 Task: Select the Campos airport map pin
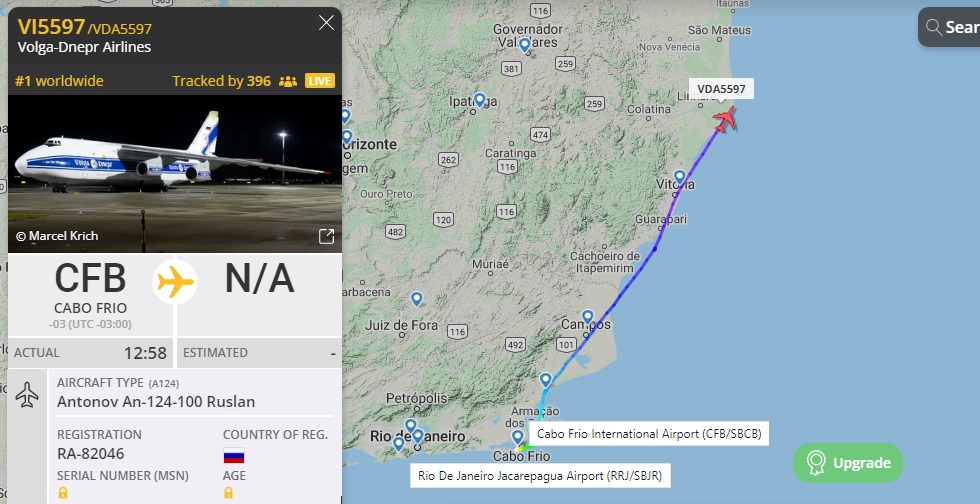[x=588, y=317]
